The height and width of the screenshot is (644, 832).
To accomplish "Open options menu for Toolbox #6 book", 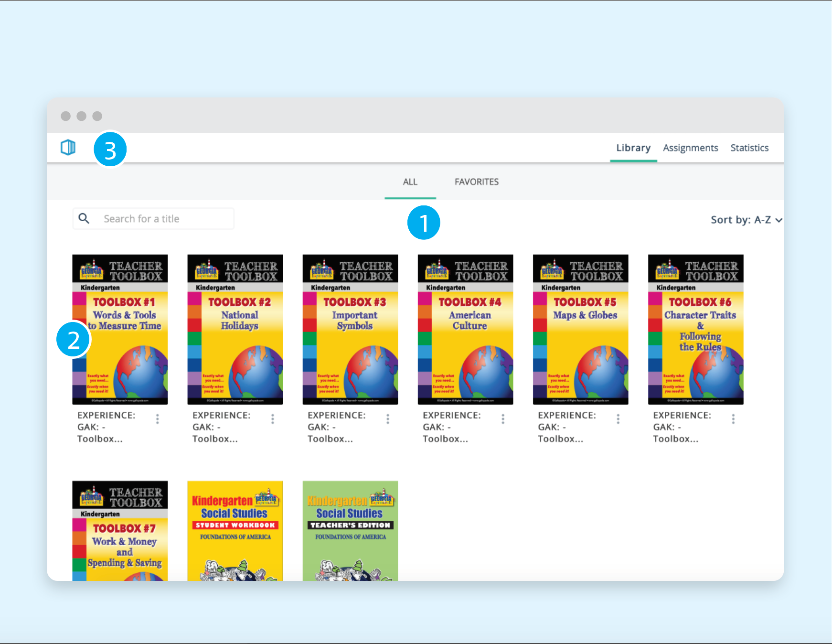I will click(733, 419).
